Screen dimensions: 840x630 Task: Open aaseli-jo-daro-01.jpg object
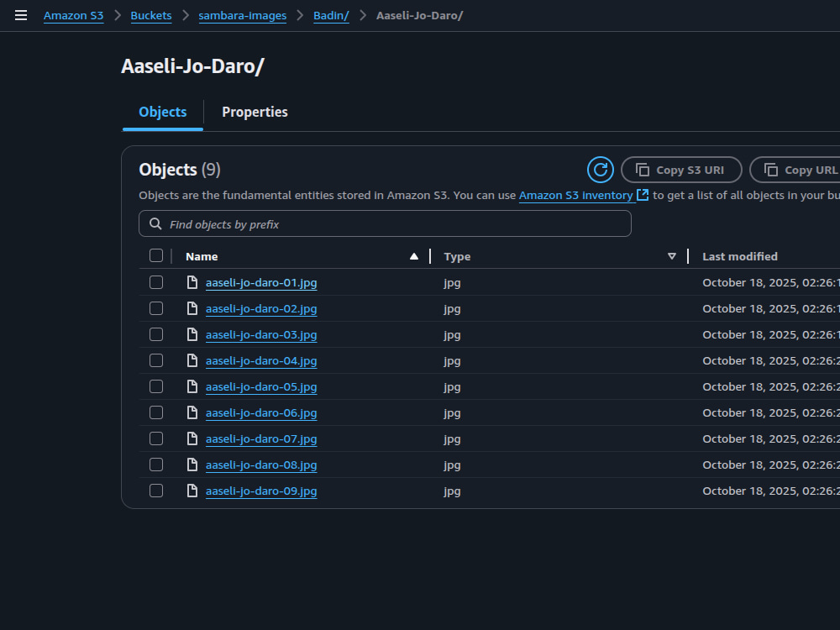261,283
